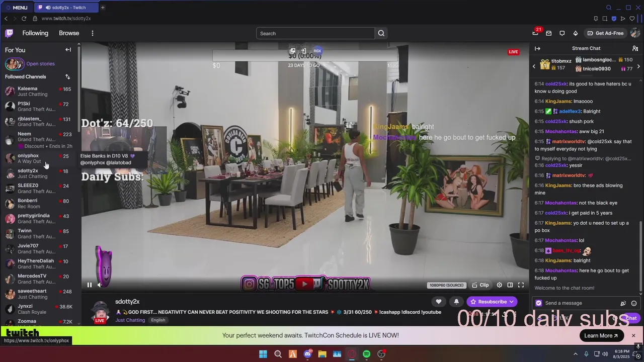
Task: Click the Get Ad-Free button
Action: pyautogui.click(x=605, y=33)
